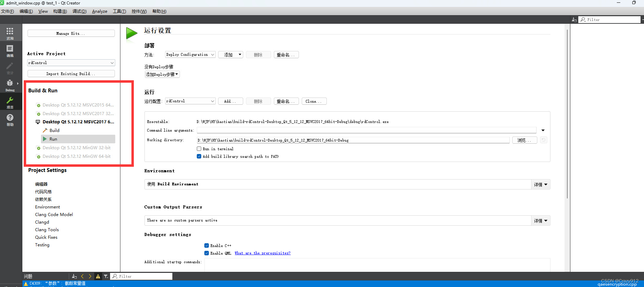Open Deploy Configuration method dropdown

pos(190,54)
